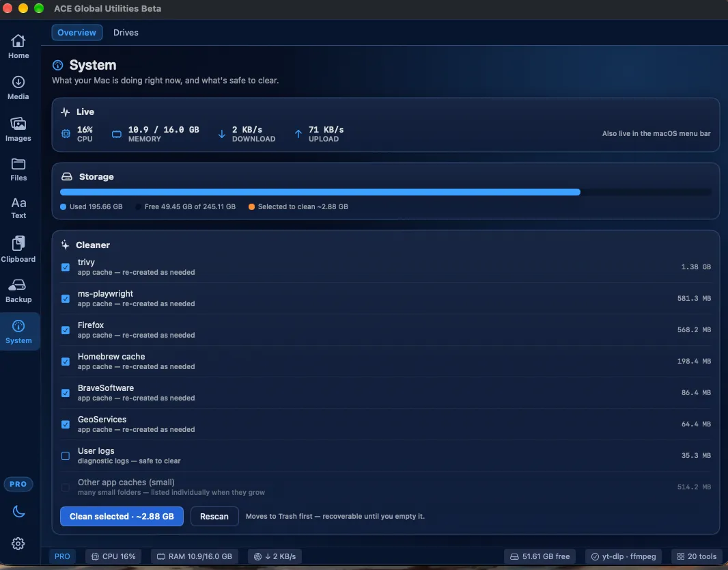This screenshot has height=570, width=728.
Task: Go to the Images tools
Action: click(x=18, y=129)
